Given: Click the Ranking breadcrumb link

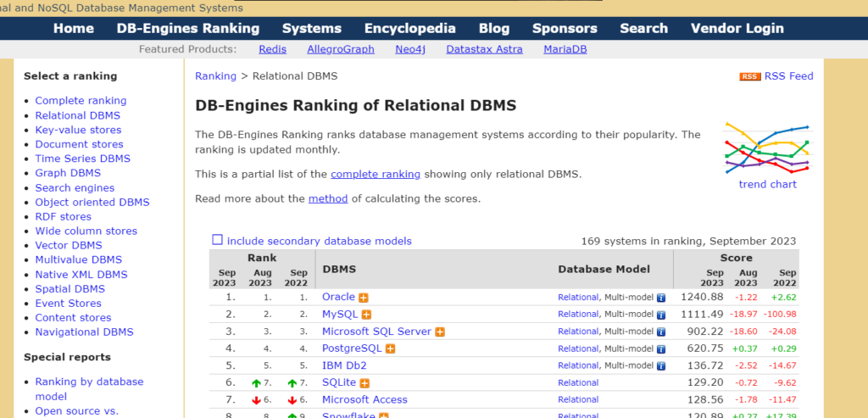Looking at the screenshot, I should (215, 76).
